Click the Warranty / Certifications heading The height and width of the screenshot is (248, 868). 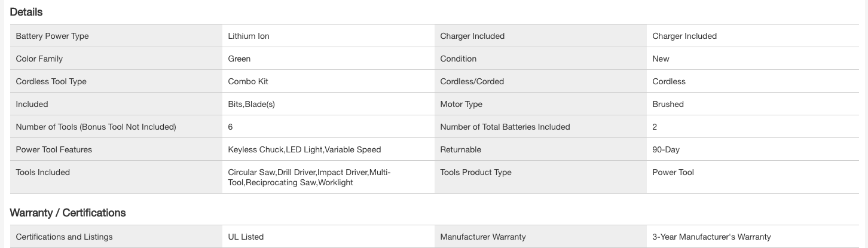point(68,213)
